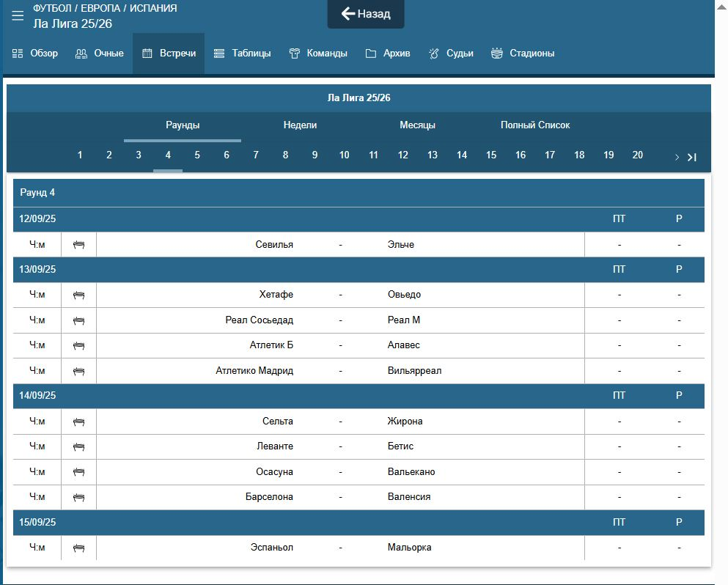Screen dimensions: 728x585
Task: Click the stadium icon for Сельта - Жирона
Action: click(x=79, y=422)
